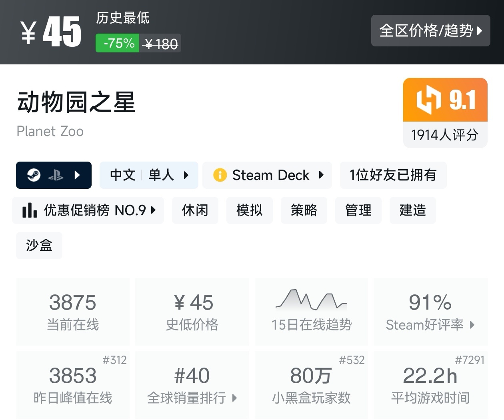Expand the 全球销量排行 arrow

coord(234,398)
